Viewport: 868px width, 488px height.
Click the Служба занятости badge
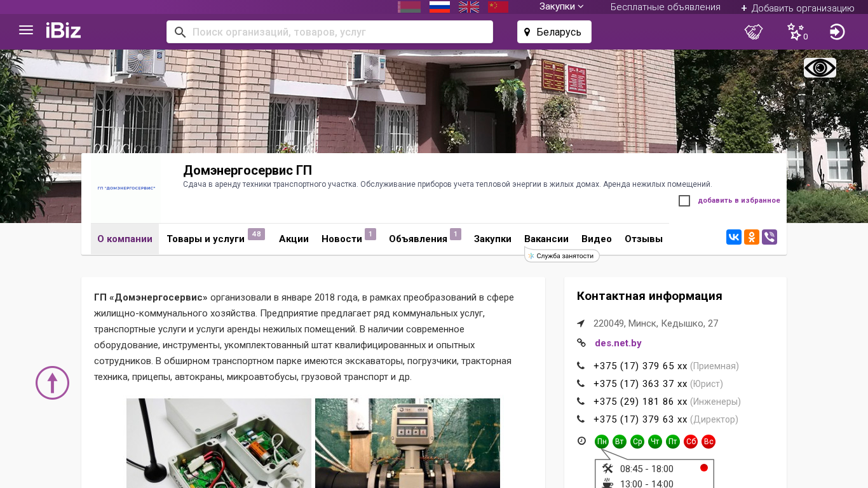(562, 256)
